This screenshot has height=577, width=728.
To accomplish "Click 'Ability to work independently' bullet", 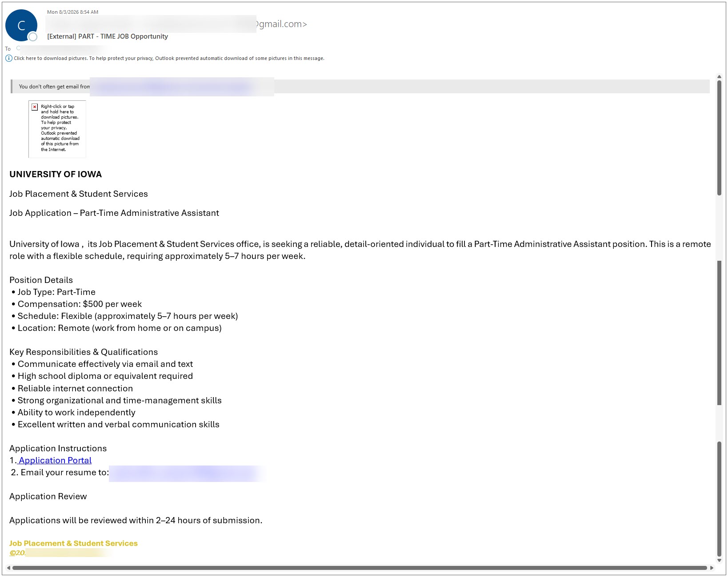I will pos(74,412).
